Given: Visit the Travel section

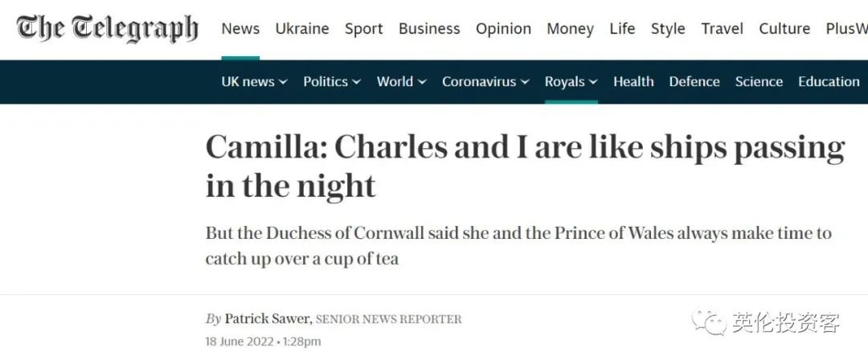Looking at the screenshot, I should click(x=723, y=29).
